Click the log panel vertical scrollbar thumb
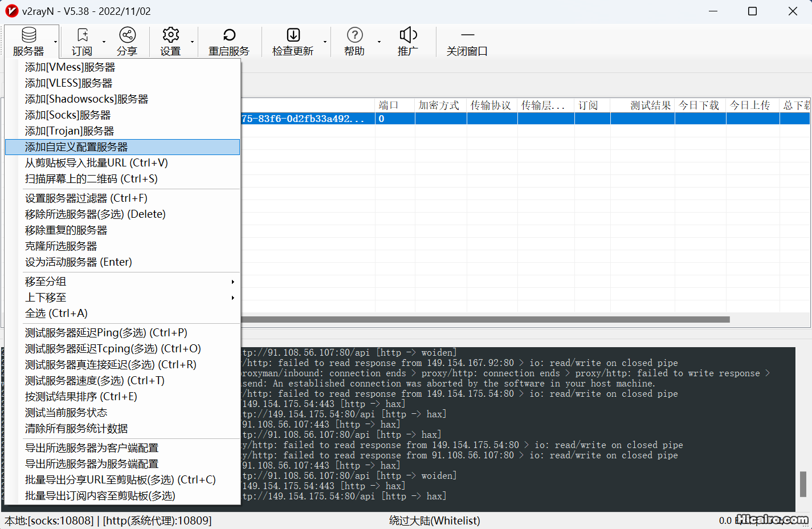The width and height of the screenshot is (812, 529). tap(803, 485)
